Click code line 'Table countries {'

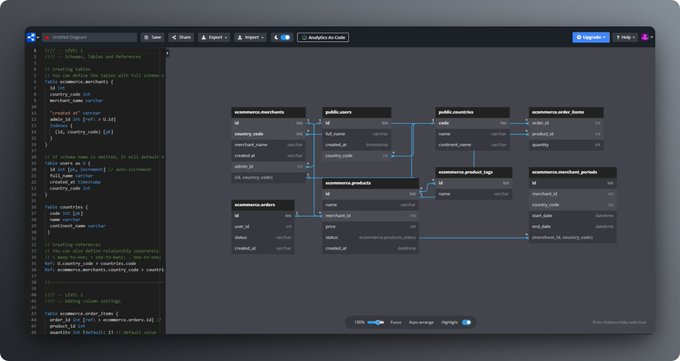(x=66, y=207)
